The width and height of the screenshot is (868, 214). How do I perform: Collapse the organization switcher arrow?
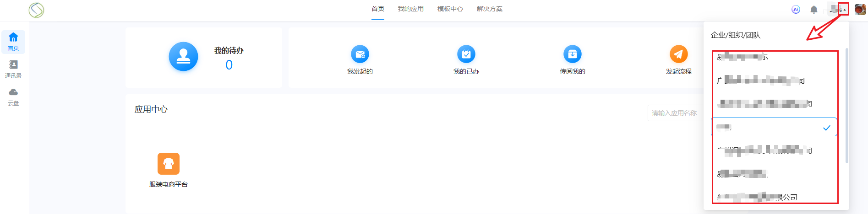[x=844, y=10]
